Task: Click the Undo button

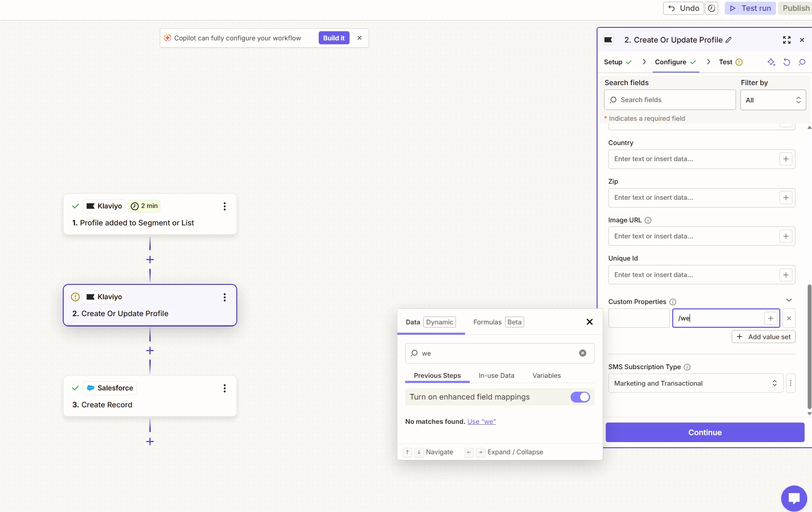Action: [x=683, y=8]
